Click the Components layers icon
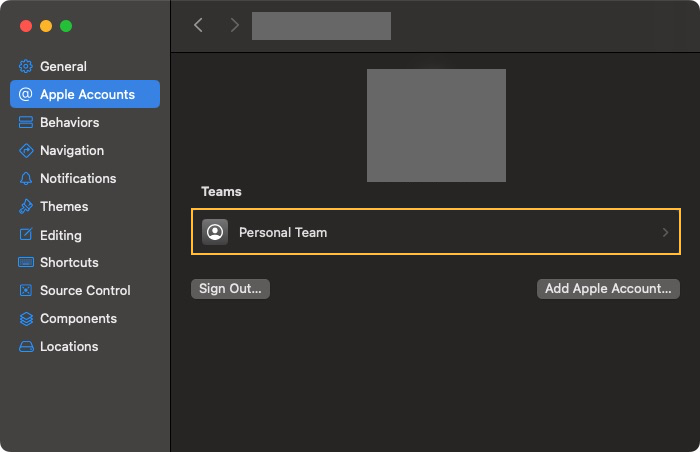 [x=26, y=318]
